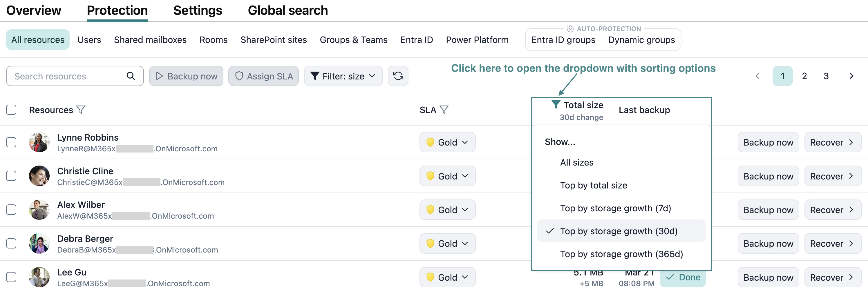Go to next page with right arrow

(851, 76)
